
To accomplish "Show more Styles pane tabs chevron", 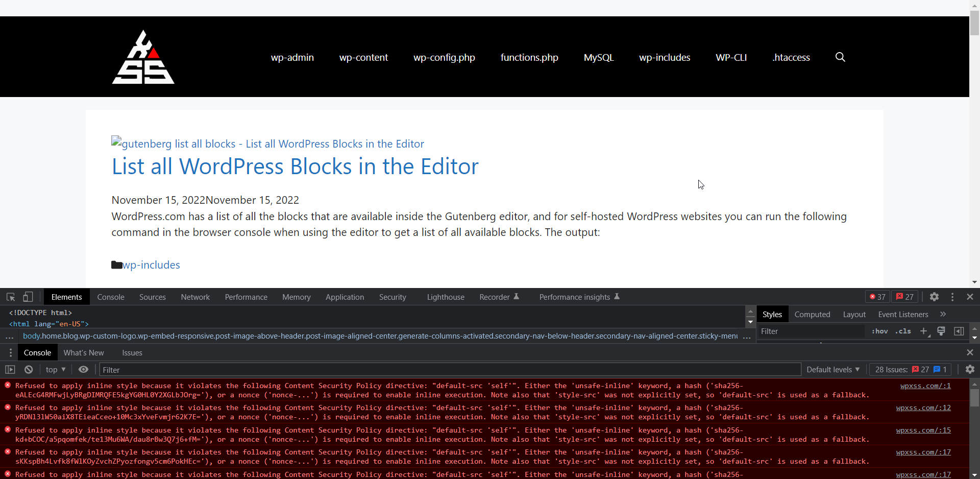I will (943, 314).
